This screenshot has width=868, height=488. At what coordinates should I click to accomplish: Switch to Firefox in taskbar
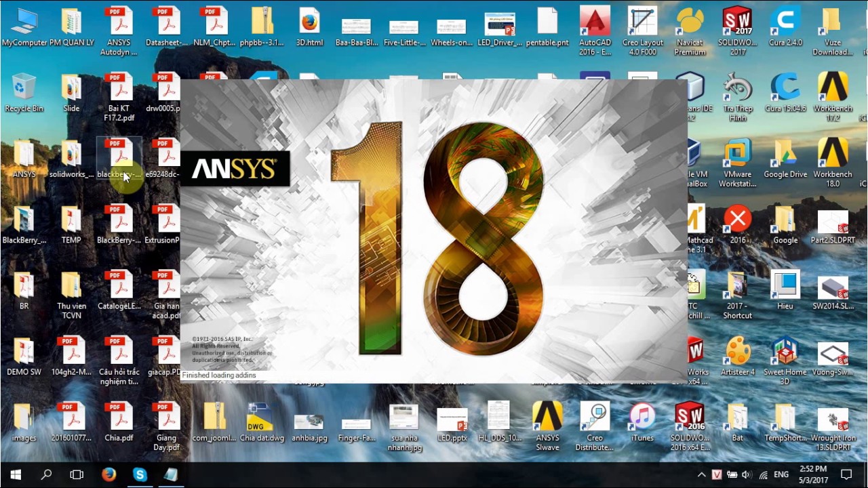pos(108,474)
